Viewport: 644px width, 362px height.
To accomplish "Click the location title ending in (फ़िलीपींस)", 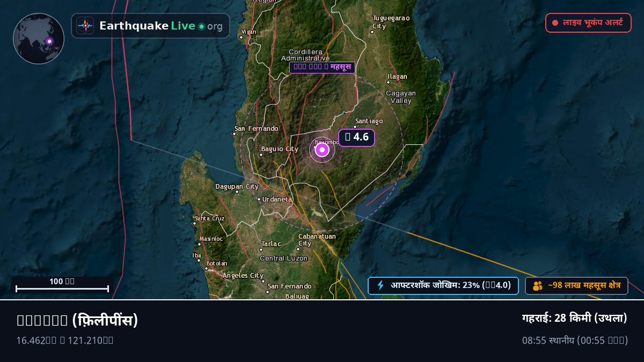I will pos(77,320).
